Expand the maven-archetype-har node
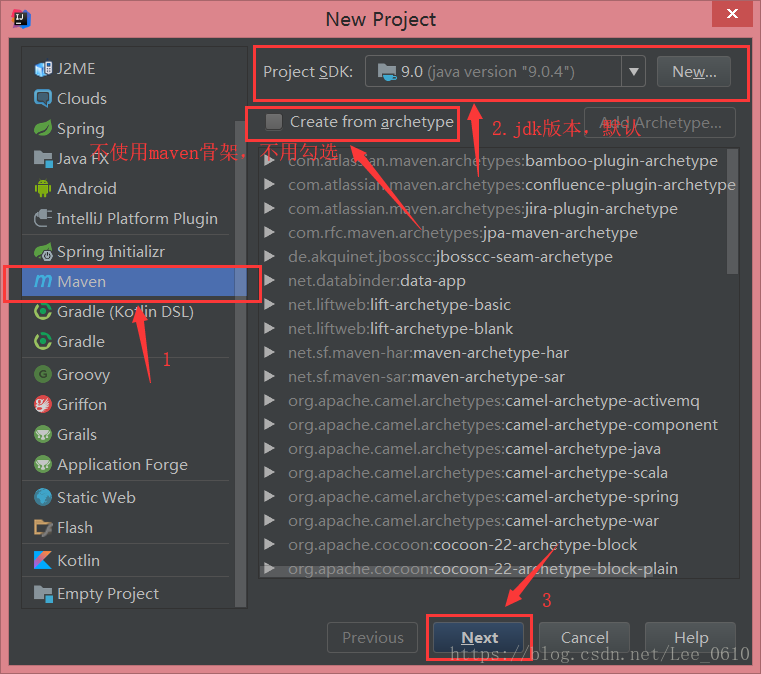This screenshot has height=674, width=761. click(269, 352)
